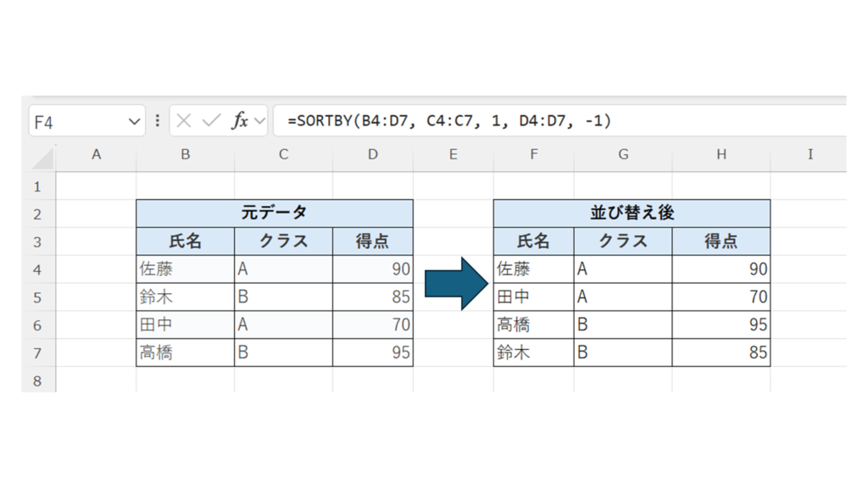This screenshot has height=488, width=868.
Task: Click the 並び替え後 merged header cell
Action: pyautogui.click(x=632, y=213)
